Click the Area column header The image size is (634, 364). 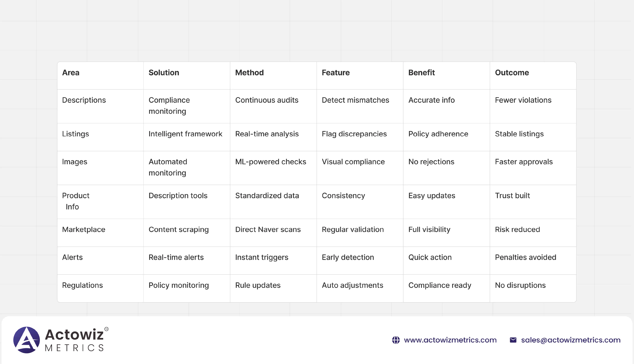tap(71, 73)
